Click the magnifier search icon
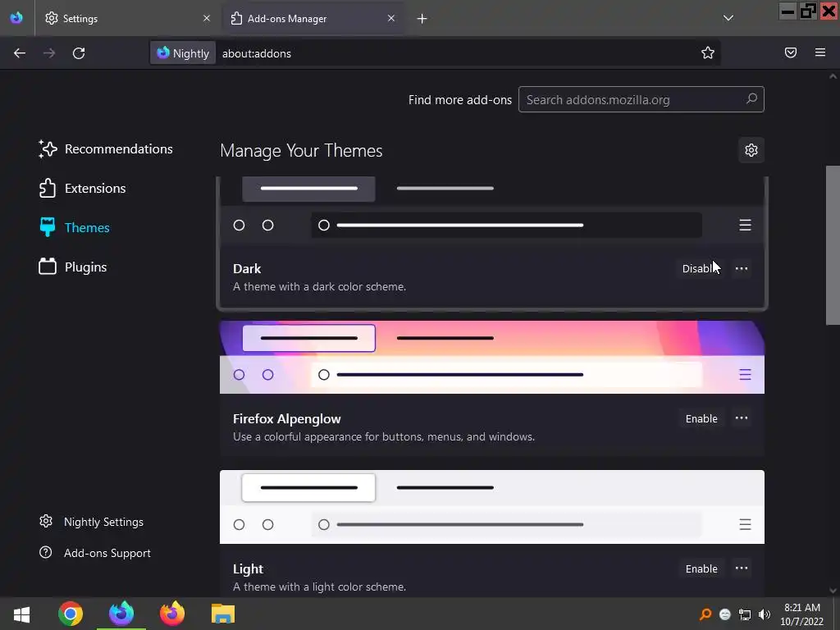The height and width of the screenshot is (630, 840). pos(751,99)
